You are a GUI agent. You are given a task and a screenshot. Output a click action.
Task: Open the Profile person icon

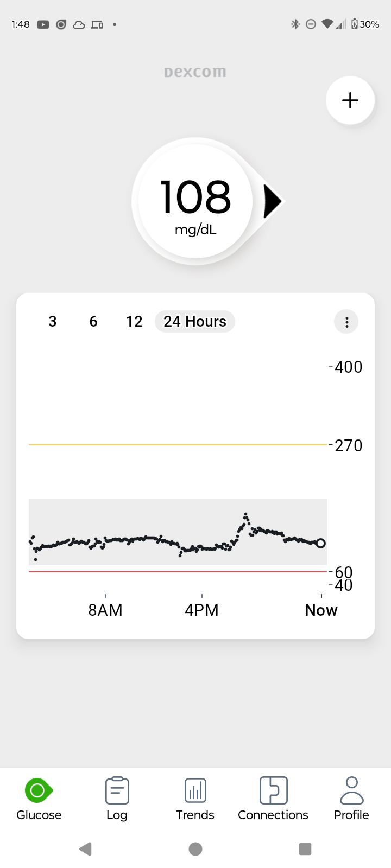click(x=351, y=790)
